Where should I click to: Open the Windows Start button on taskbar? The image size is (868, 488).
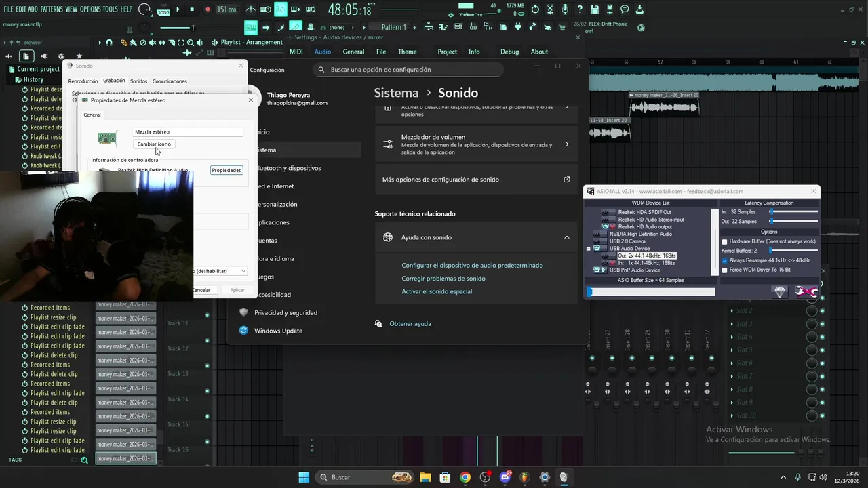(304, 477)
